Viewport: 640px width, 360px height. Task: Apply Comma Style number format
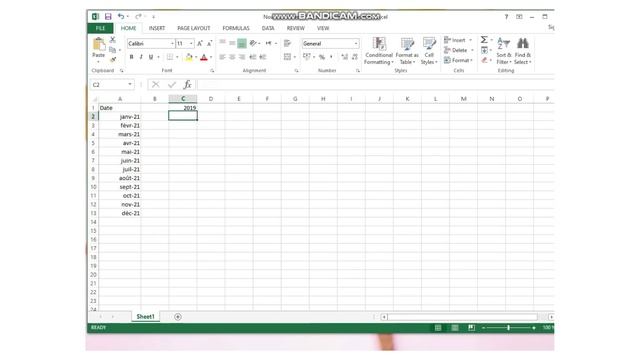[331, 57]
